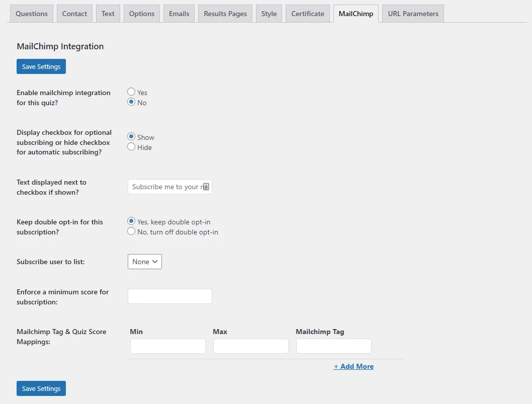Go to the Options tab
Screen dimensions: 532x404
[141, 14]
